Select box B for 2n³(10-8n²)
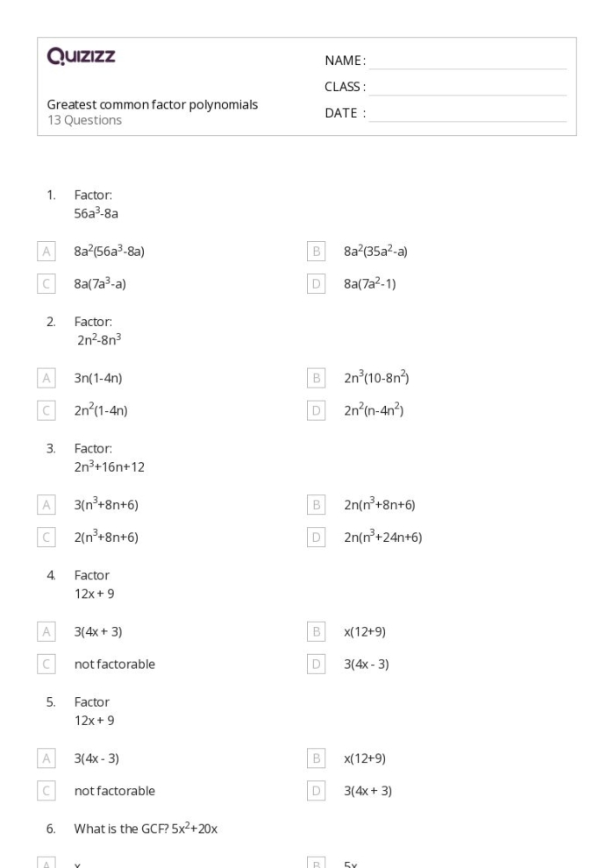The image size is (614, 868). coord(316,378)
